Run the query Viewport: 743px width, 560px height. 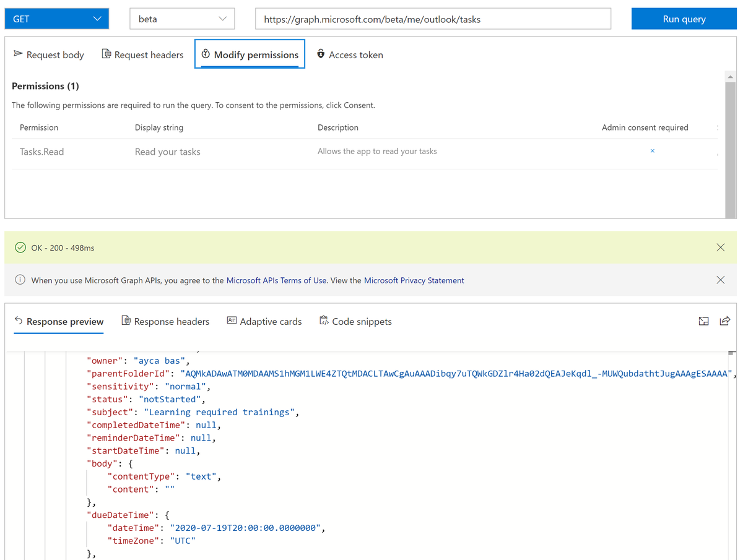684,19
